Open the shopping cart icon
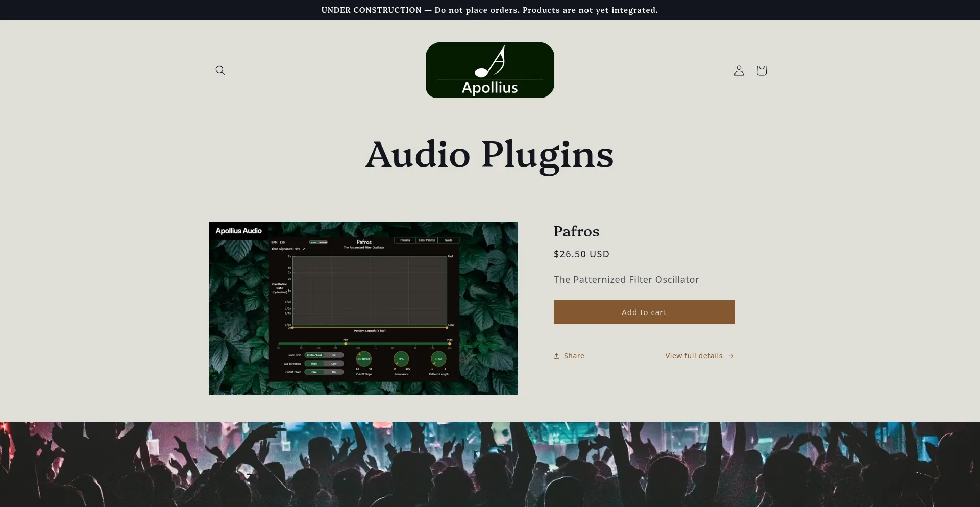This screenshot has height=507, width=980. coord(761,70)
